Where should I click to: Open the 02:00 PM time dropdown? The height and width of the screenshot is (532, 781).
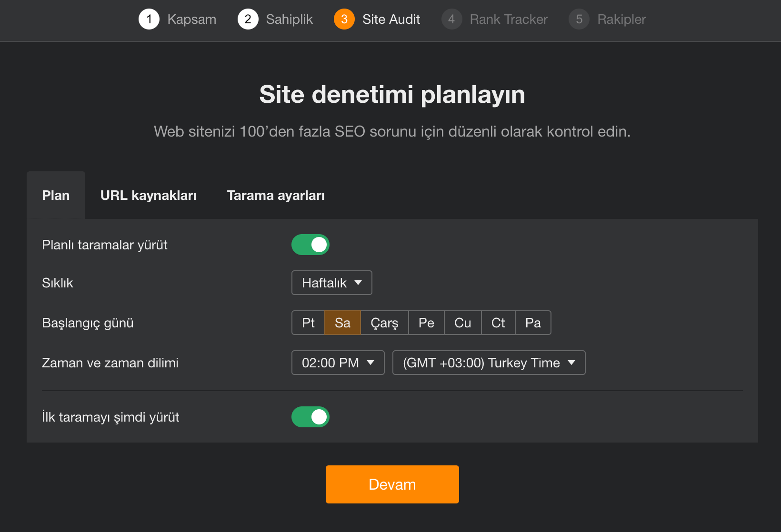(338, 363)
